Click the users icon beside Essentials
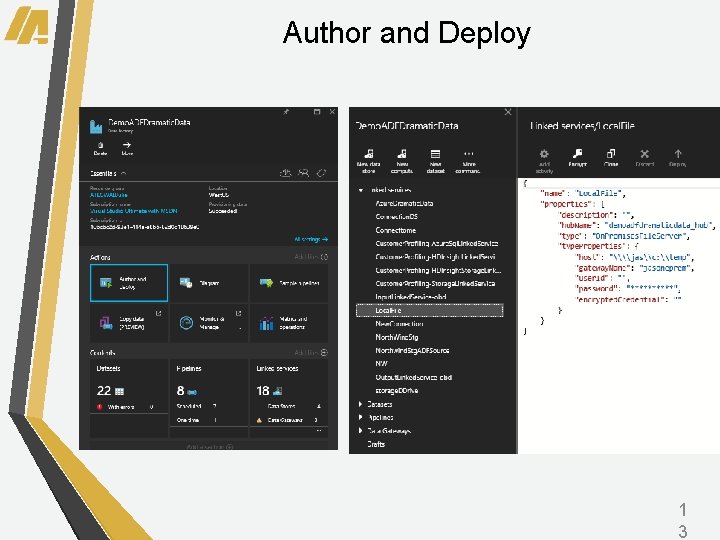This screenshot has height=540, width=720. [304, 173]
